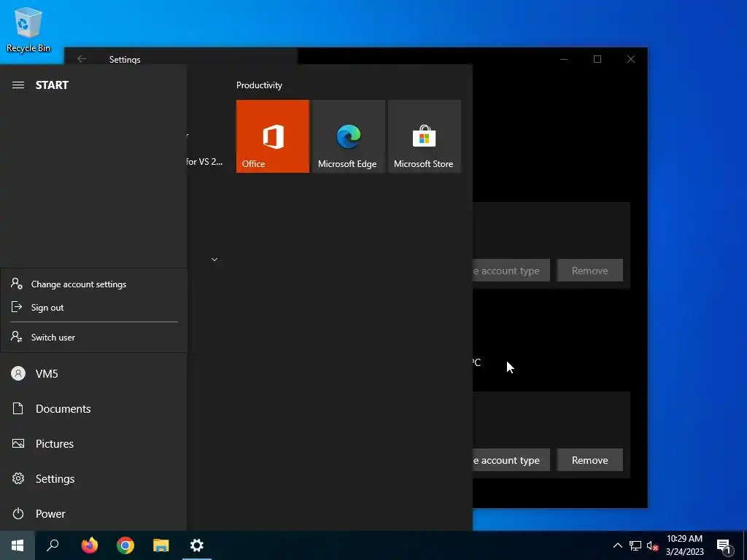This screenshot has width=747, height=560.
Task: Maximize the Settings window
Action: pyautogui.click(x=597, y=59)
